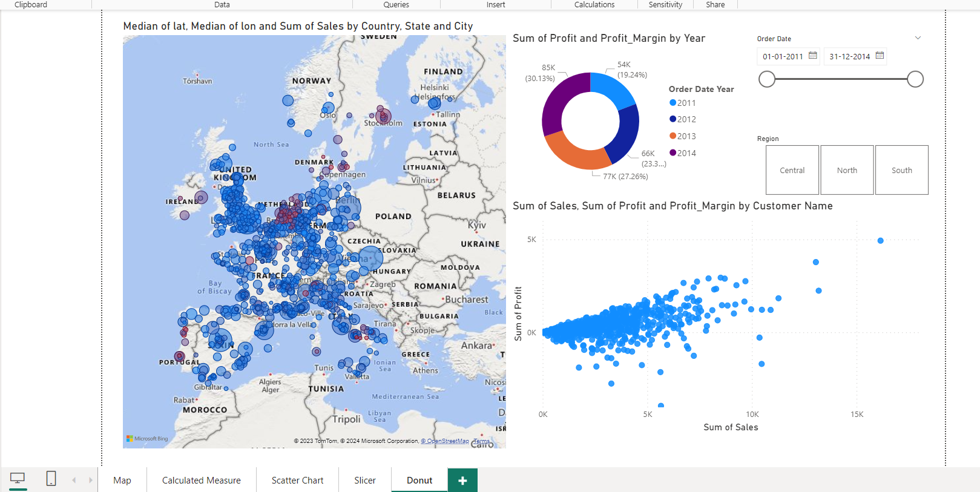Edit the start date 01-01-2011 field
The height and width of the screenshot is (492, 980).
pos(783,56)
